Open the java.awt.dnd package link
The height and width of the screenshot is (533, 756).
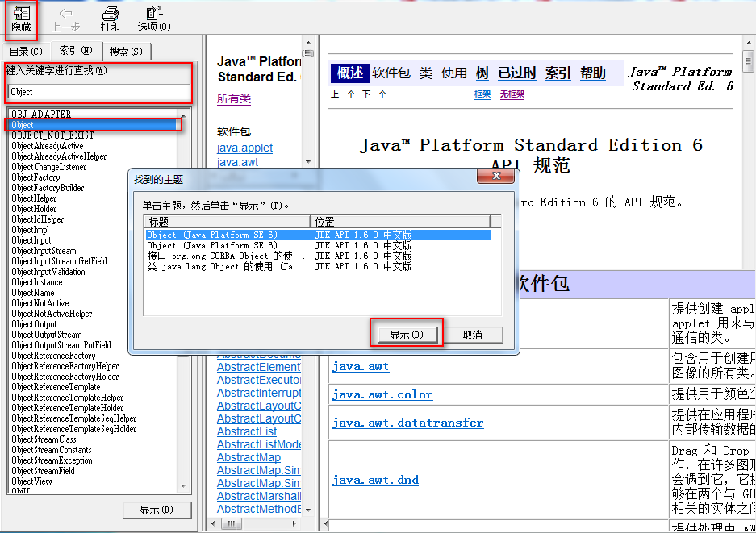pos(375,478)
